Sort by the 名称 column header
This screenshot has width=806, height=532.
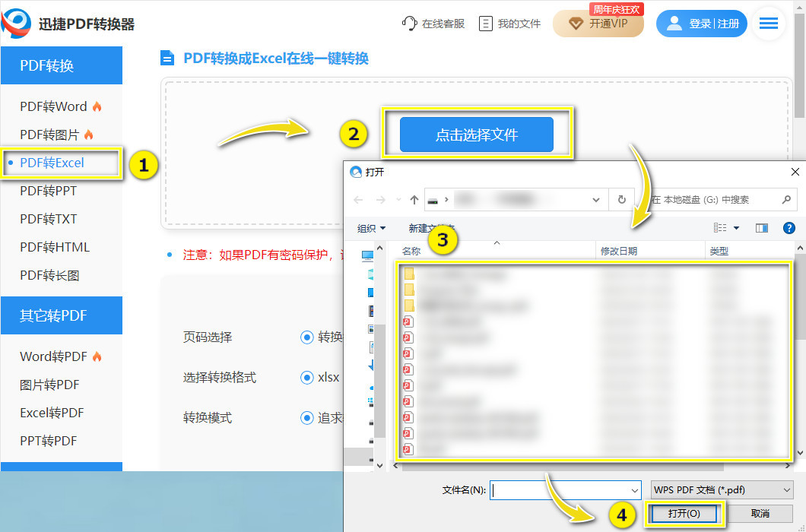pyautogui.click(x=496, y=252)
